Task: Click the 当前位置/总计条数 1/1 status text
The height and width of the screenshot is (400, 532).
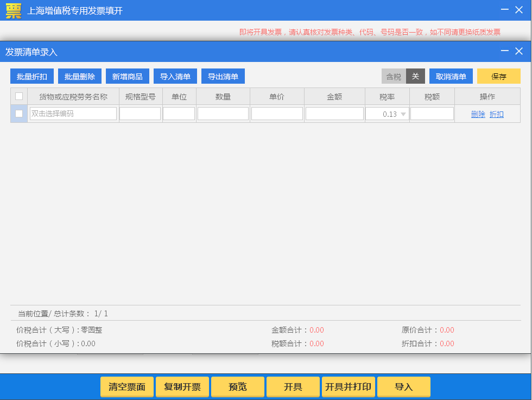Action: [x=63, y=314]
